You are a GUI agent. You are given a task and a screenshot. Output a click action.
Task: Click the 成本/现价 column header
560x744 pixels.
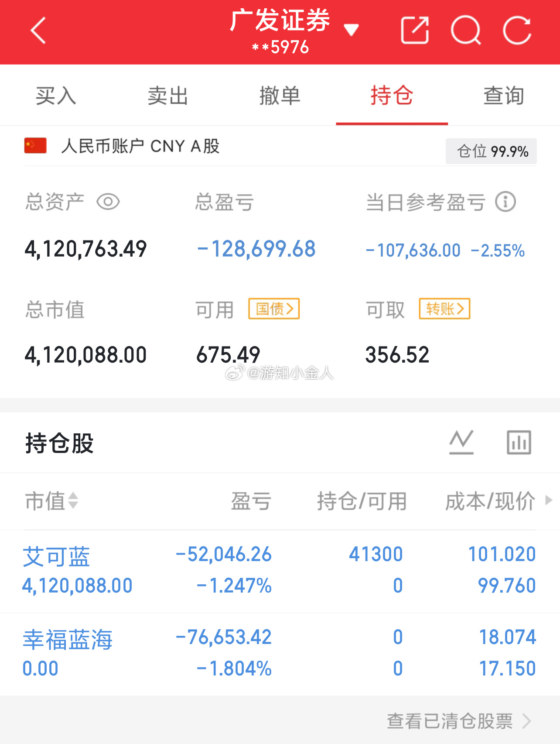pyautogui.click(x=490, y=501)
